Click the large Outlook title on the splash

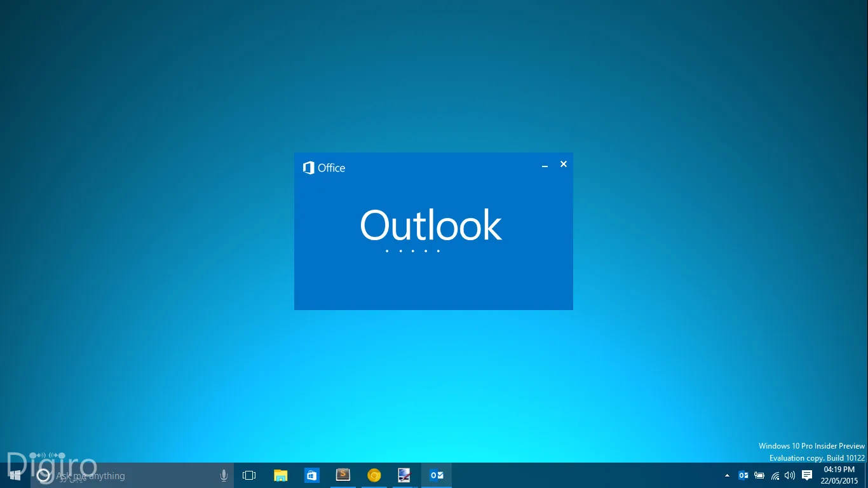431,226
